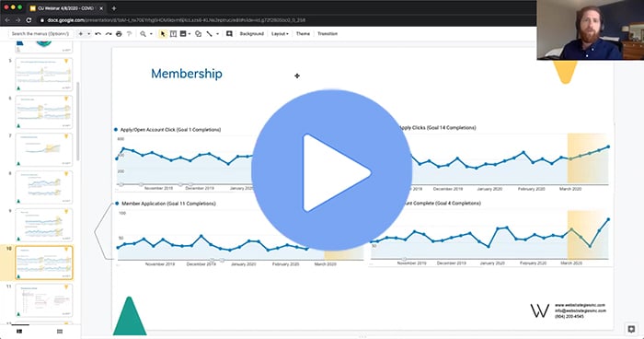Open the Background options
Viewport: 644px width, 339px height.
(x=252, y=34)
